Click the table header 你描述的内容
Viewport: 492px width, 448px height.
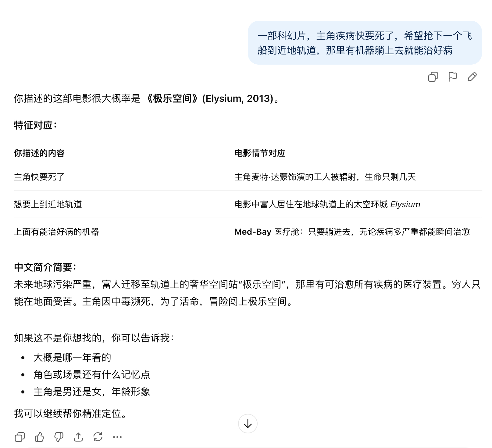point(39,153)
